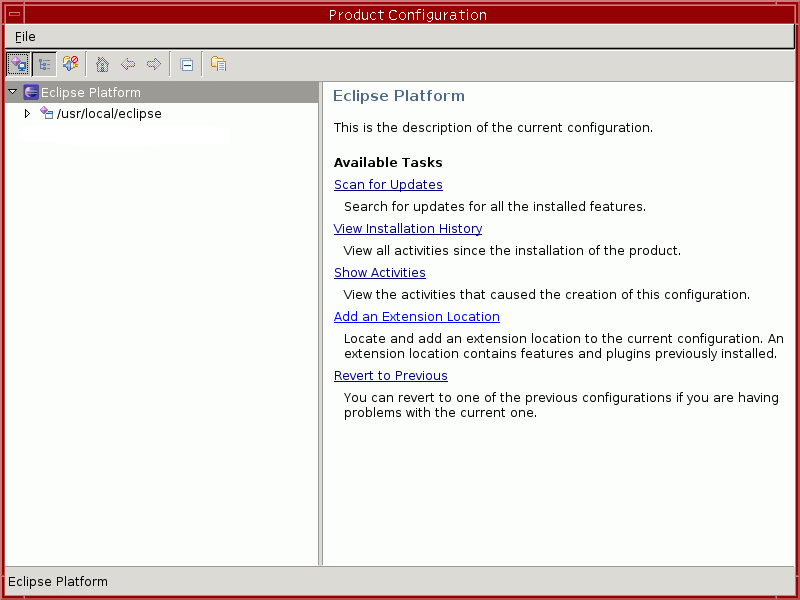Click the /usr/local/eclipse install location icon
Screen dimensions: 800x600
coord(46,113)
